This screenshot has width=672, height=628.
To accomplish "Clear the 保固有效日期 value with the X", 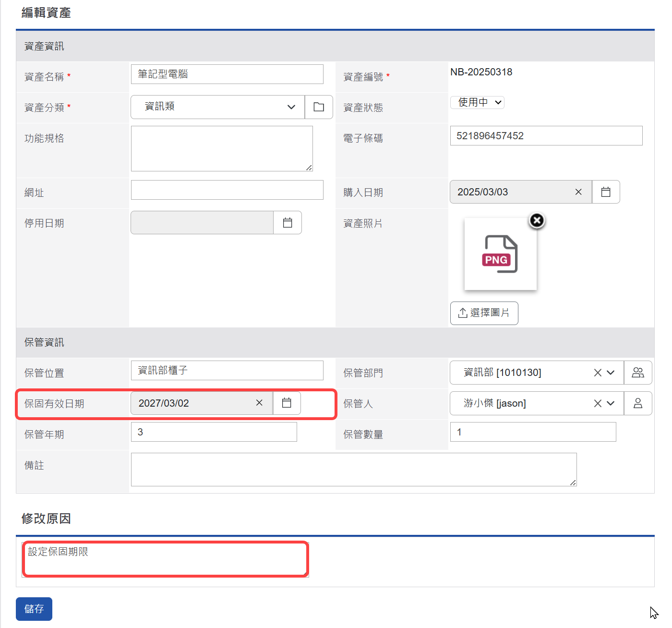I will (259, 403).
